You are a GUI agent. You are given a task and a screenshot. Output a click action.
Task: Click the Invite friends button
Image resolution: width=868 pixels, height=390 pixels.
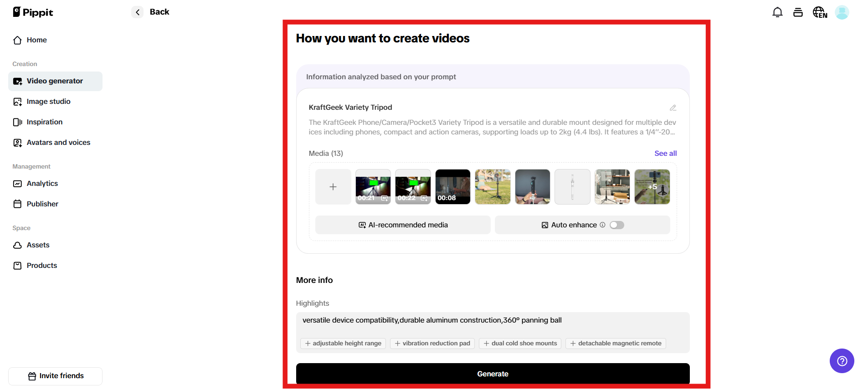(55, 376)
